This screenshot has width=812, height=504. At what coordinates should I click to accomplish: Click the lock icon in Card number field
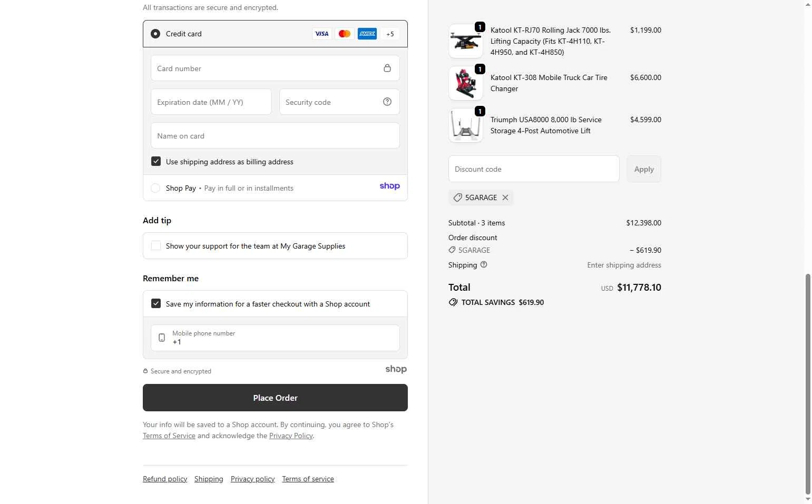387,68
